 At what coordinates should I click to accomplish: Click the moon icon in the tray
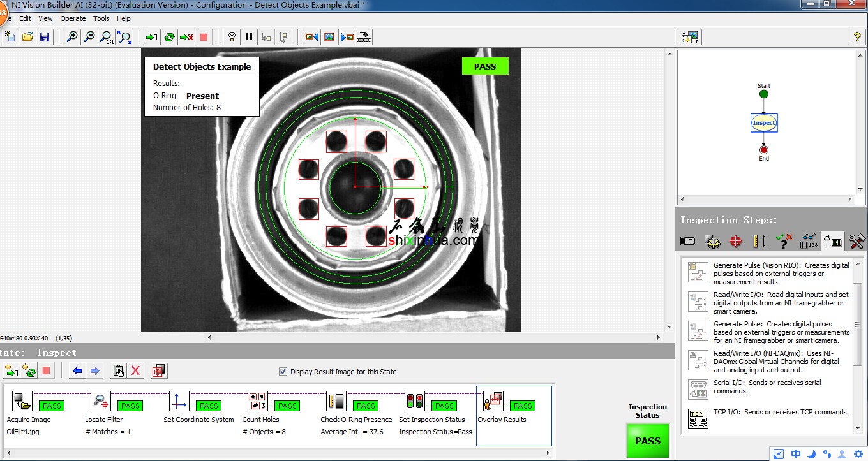[811, 454]
